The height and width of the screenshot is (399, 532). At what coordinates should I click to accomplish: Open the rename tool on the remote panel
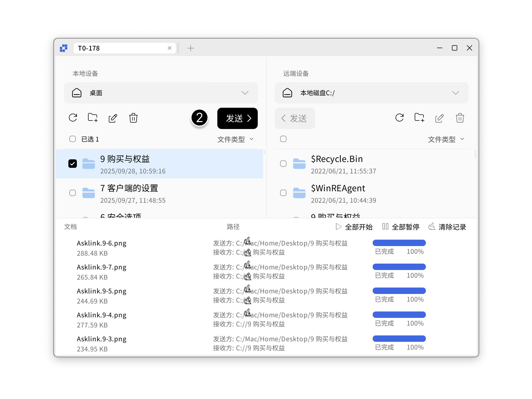point(439,118)
